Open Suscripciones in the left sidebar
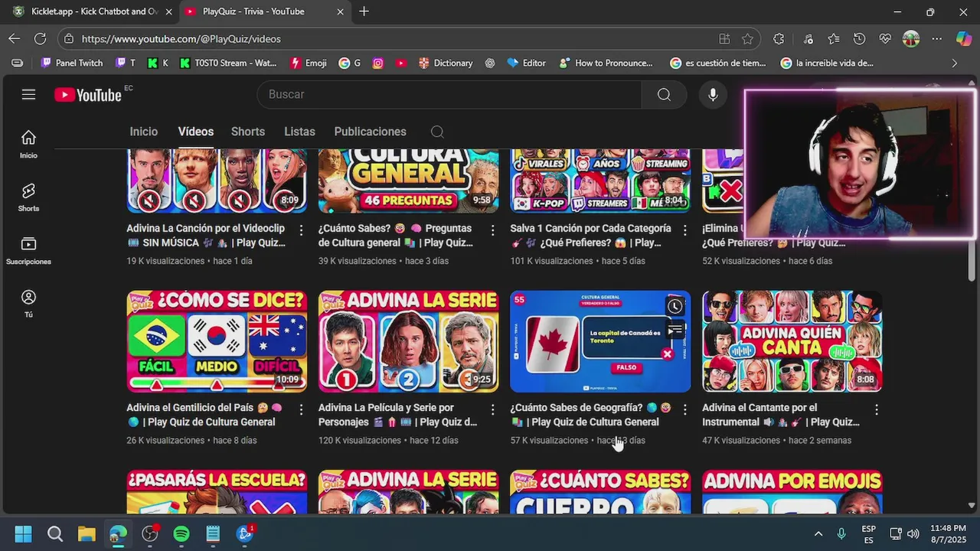The image size is (980, 551). [28, 250]
